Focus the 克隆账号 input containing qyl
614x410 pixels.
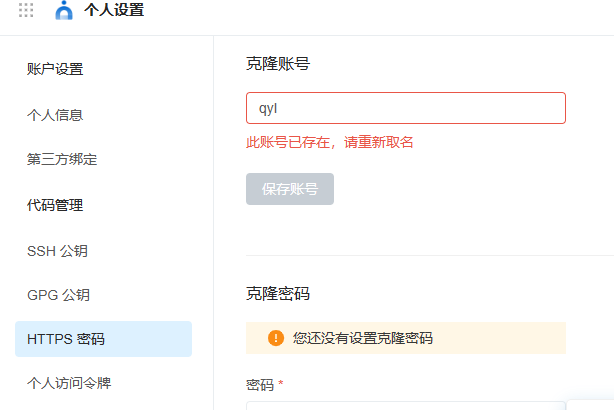[x=406, y=108]
